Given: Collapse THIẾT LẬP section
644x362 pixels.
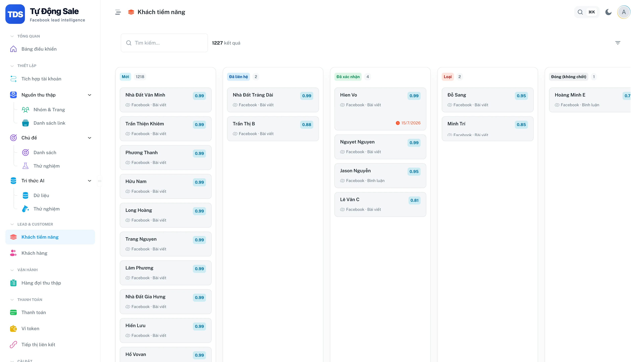Looking at the screenshot, I should pos(23,66).
